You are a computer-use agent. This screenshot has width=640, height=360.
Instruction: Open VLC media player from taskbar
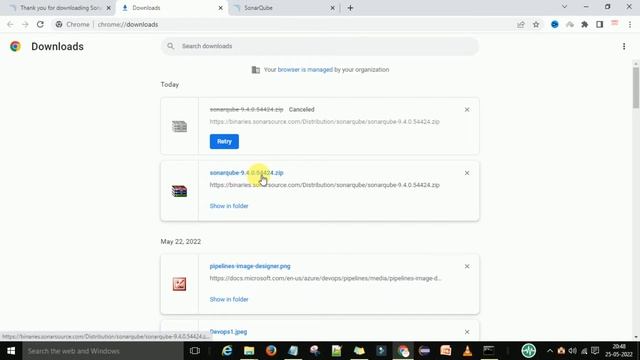tap(467, 351)
